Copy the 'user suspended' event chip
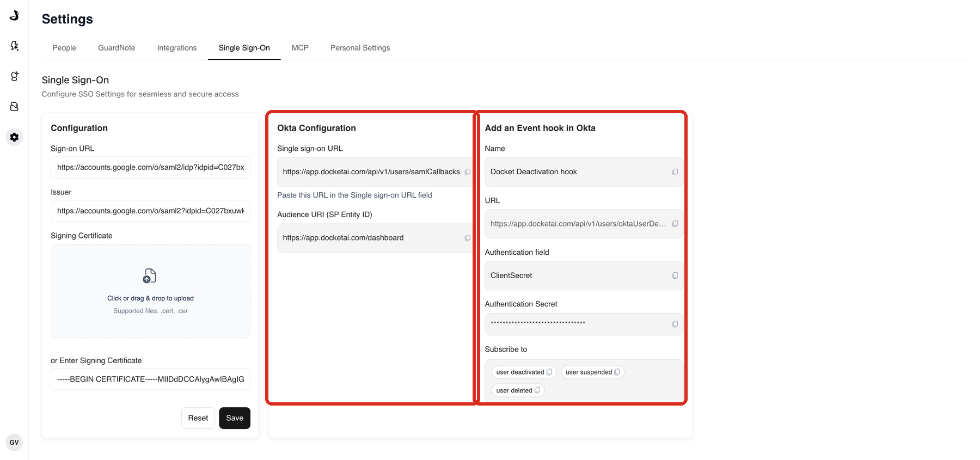The width and height of the screenshot is (980, 460). tap(617, 372)
